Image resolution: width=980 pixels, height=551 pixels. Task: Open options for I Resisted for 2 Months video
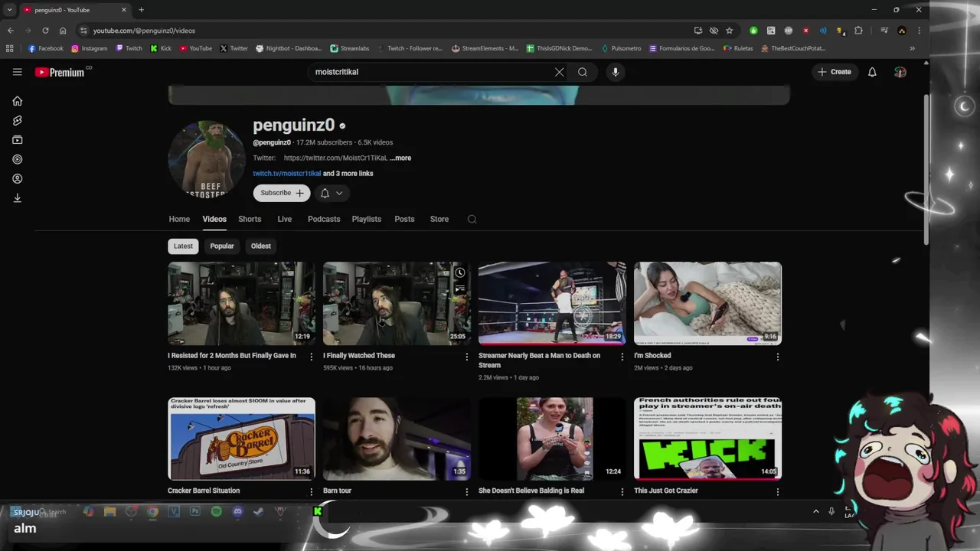point(311,357)
